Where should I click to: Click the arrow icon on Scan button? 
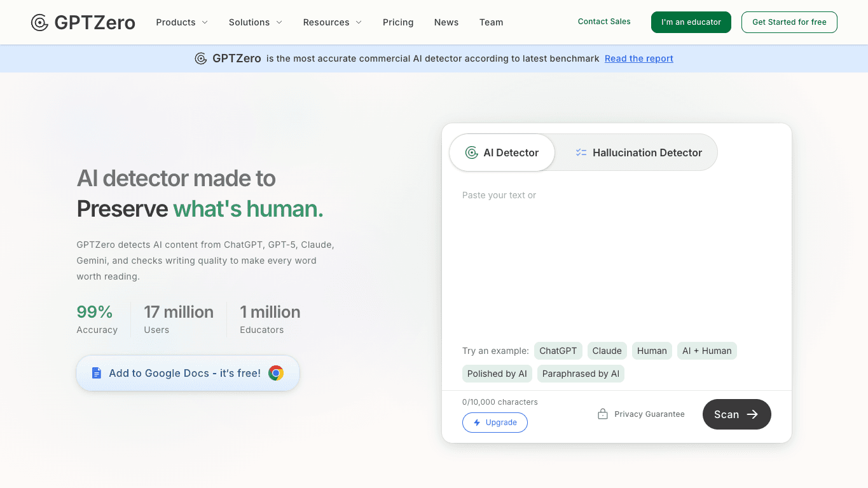coord(752,414)
